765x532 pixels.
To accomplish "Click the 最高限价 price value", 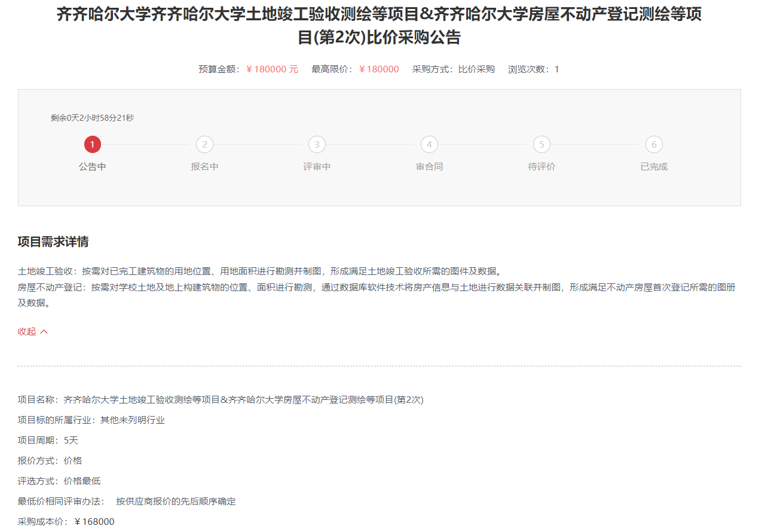I will [x=379, y=69].
